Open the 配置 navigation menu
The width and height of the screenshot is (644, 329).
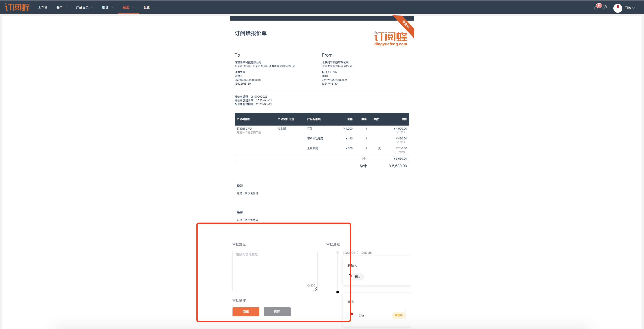[x=149, y=7]
